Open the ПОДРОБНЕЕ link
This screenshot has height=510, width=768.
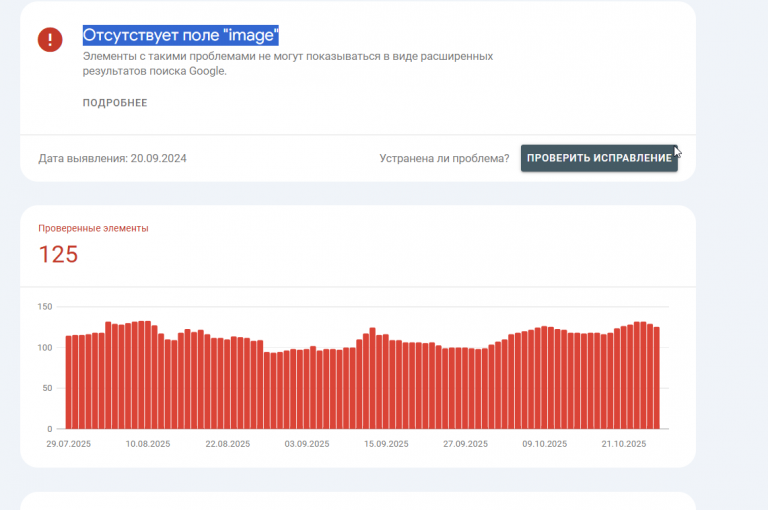pyautogui.click(x=115, y=103)
